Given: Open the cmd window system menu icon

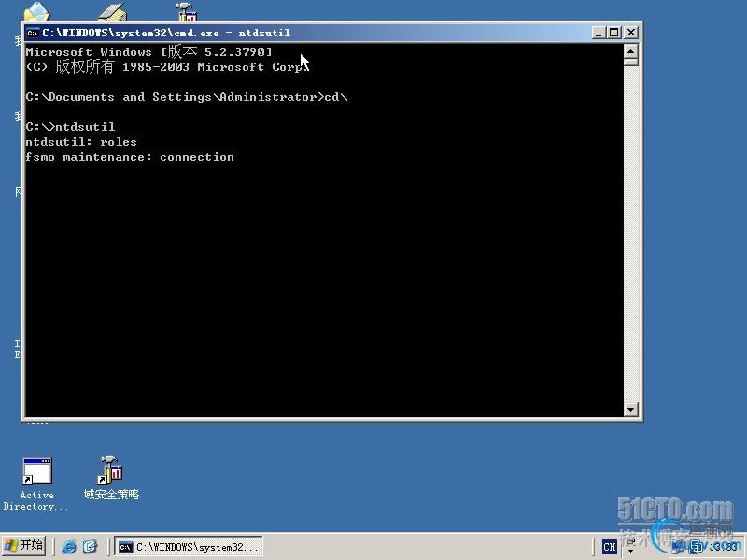Looking at the screenshot, I should pyautogui.click(x=33, y=33).
